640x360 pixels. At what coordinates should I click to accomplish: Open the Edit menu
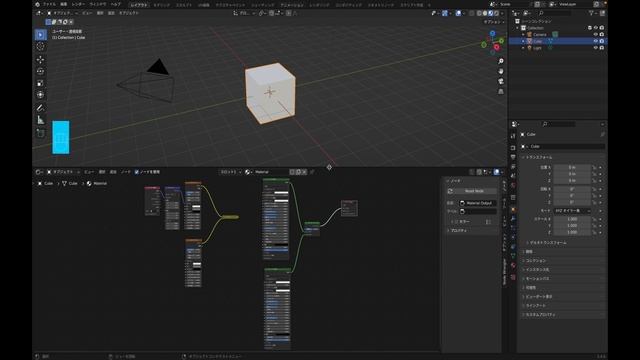(x=64, y=4)
